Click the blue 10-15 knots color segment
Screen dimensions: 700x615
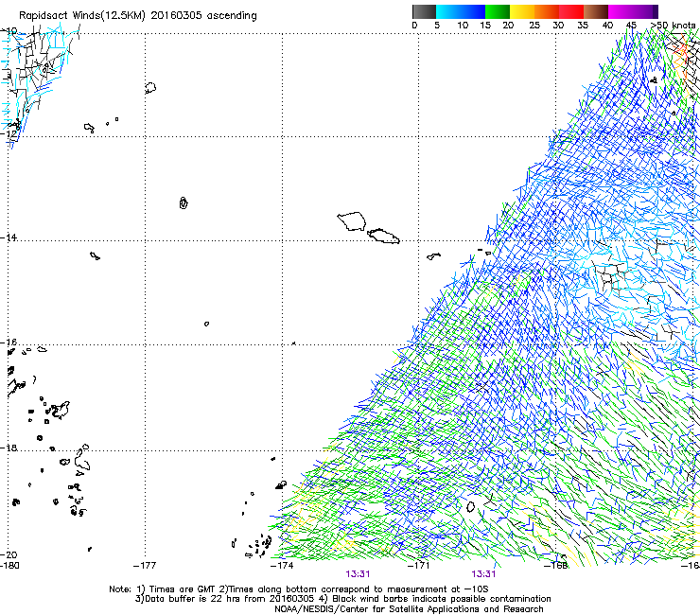[x=473, y=11]
